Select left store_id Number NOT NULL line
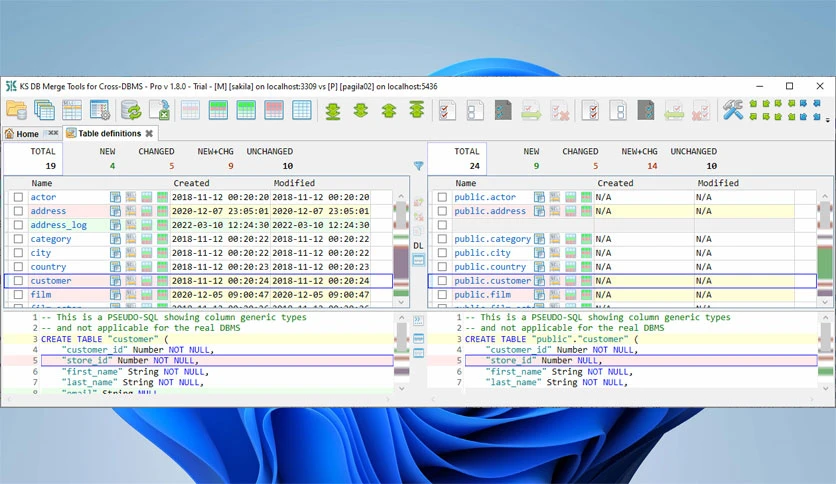Viewport: 836px width, 484px height. click(x=217, y=361)
